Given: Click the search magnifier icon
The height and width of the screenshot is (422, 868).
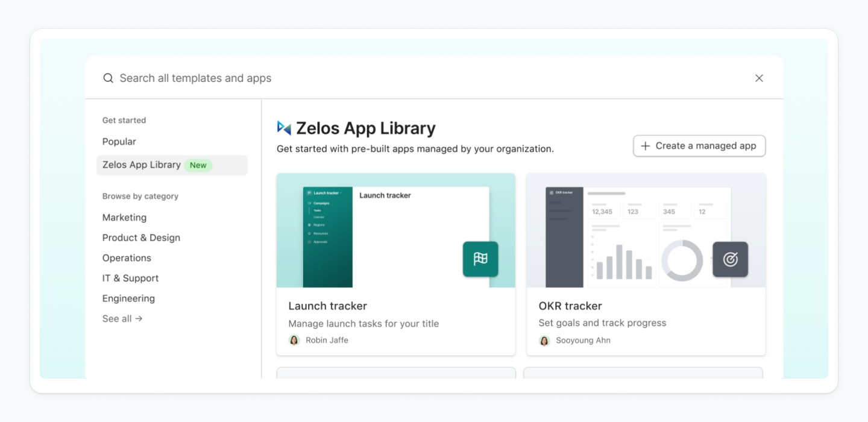Looking at the screenshot, I should [x=108, y=78].
